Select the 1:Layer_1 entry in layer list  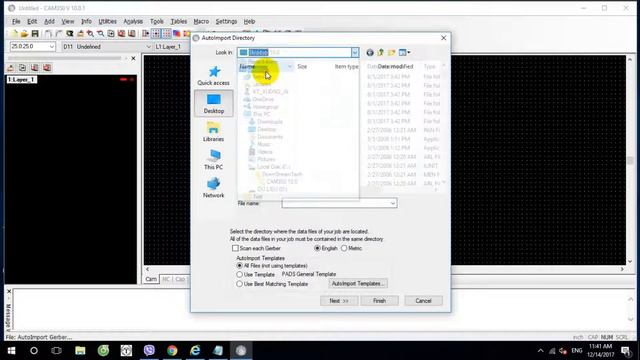[22, 80]
